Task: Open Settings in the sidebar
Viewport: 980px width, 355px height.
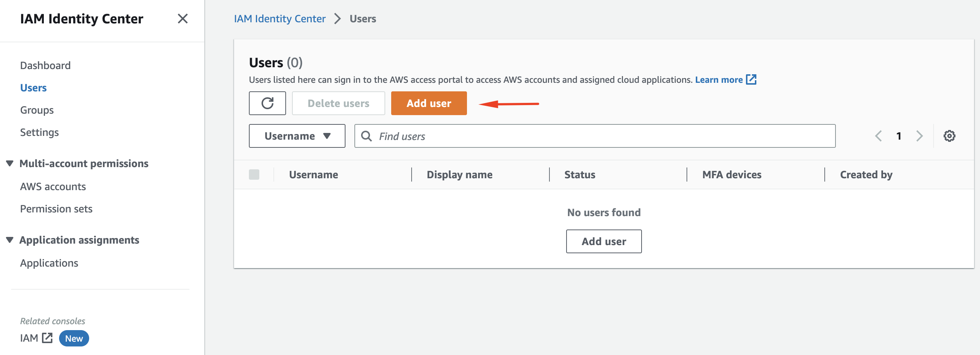Action: point(40,132)
